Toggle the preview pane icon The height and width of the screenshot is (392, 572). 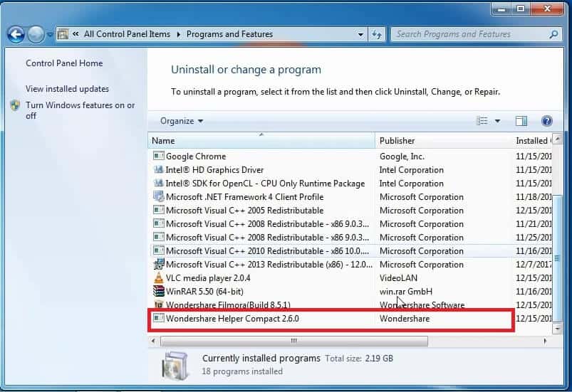tap(521, 121)
